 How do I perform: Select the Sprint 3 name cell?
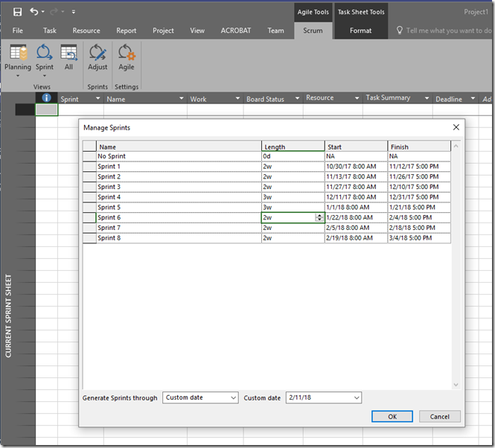click(x=179, y=187)
